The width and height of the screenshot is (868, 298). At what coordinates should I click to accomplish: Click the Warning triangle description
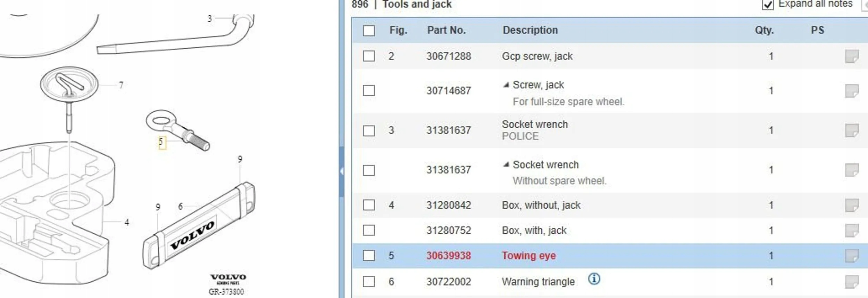539,282
